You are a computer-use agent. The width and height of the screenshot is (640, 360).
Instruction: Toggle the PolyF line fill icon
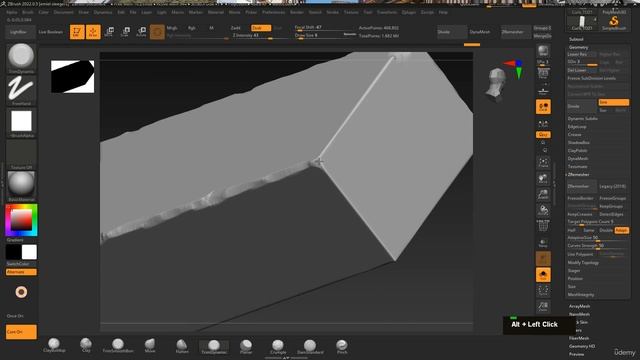[x=543, y=226]
